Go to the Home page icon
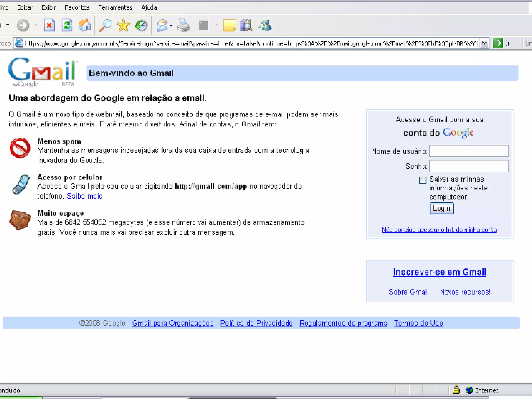The width and height of the screenshot is (532, 399). tap(85, 25)
